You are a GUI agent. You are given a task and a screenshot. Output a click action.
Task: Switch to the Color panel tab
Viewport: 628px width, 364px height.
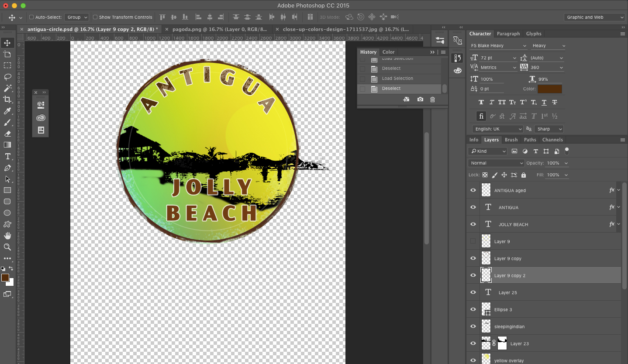(388, 52)
